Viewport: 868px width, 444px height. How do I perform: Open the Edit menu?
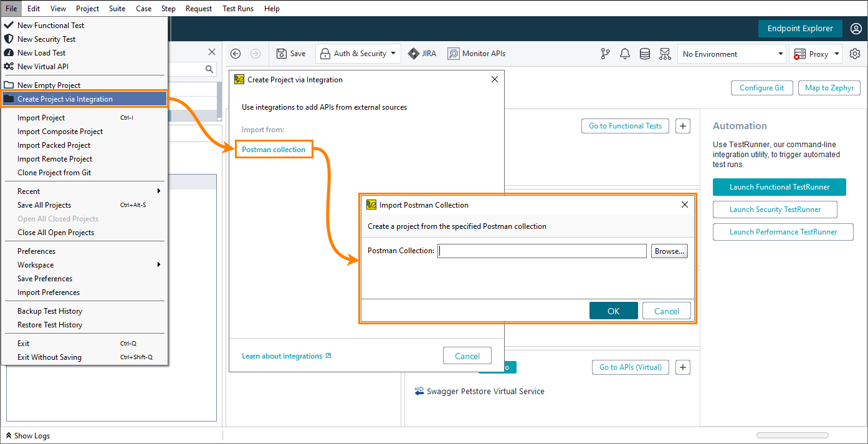pyautogui.click(x=34, y=9)
